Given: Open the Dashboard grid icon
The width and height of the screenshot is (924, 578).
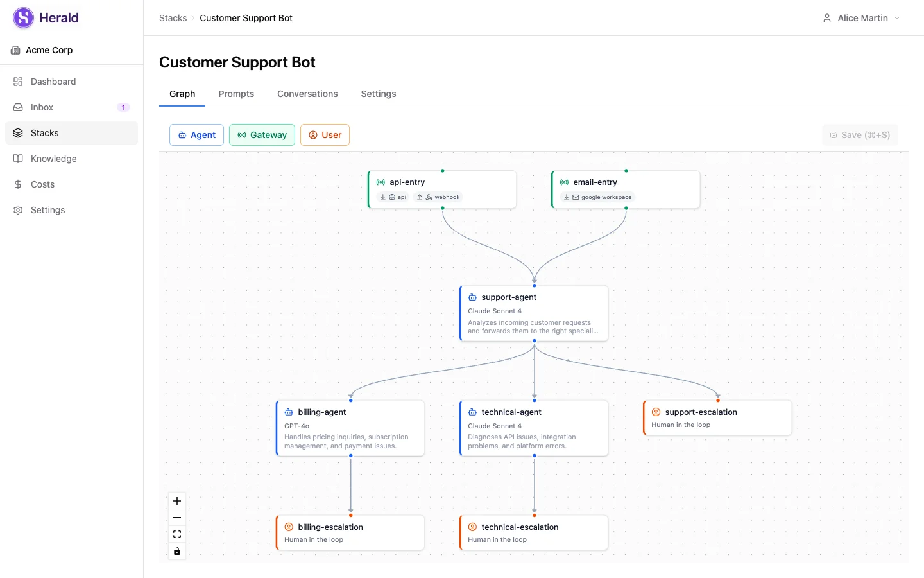Looking at the screenshot, I should [18, 82].
